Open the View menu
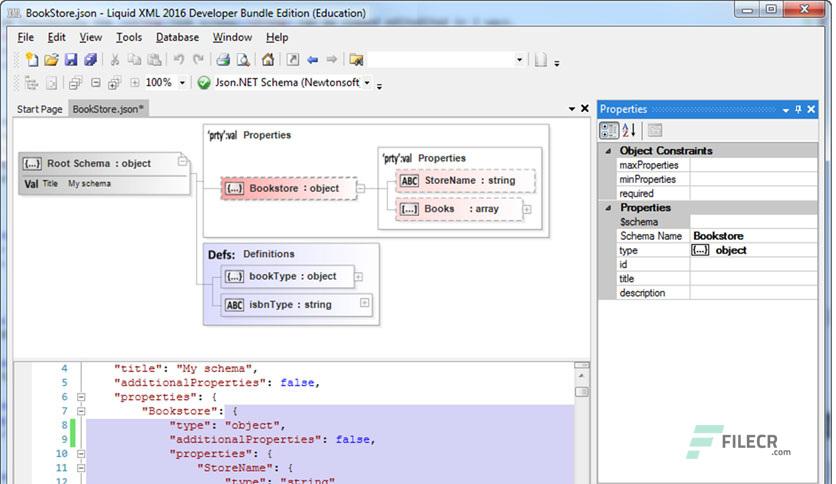The width and height of the screenshot is (836, 484). tap(90, 37)
